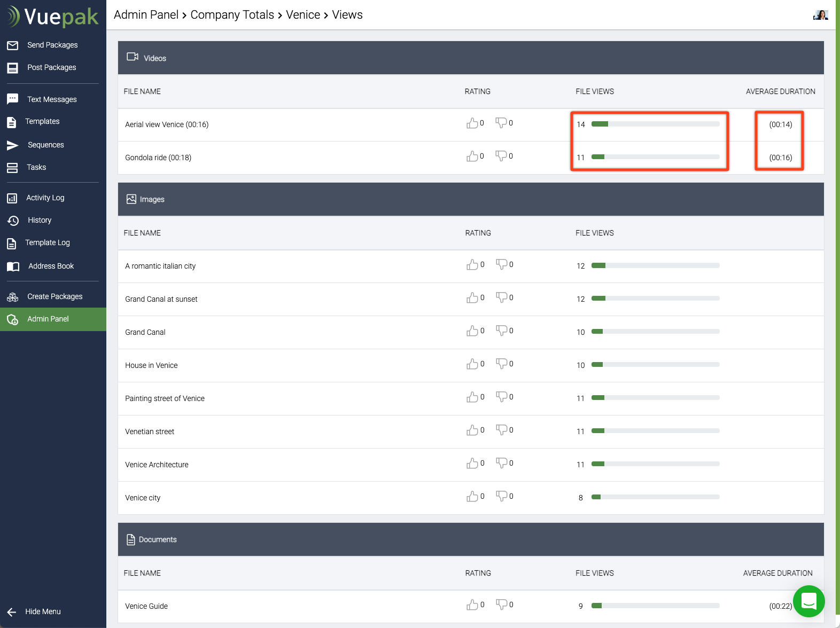The width and height of the screenshot is (840, 628).
Task: Click file views bar for Venice city
Action: pyautogui.click(x=655, y=497)
